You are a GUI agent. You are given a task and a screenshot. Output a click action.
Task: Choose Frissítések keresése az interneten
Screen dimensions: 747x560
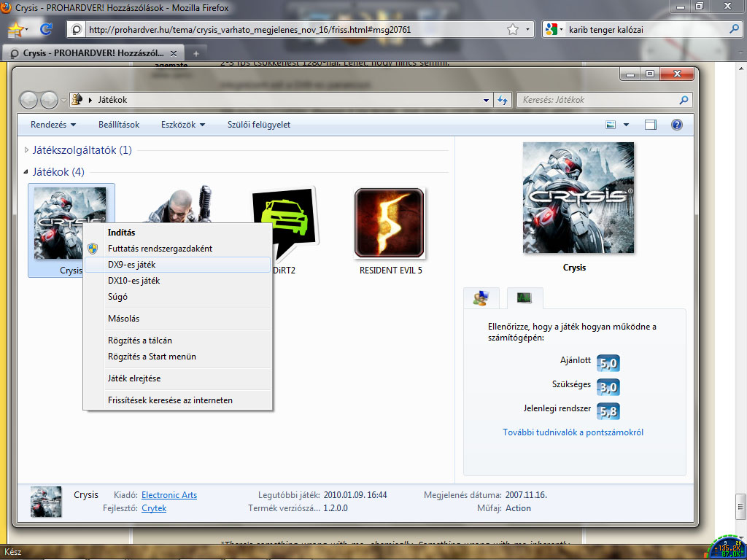(178, 400)
